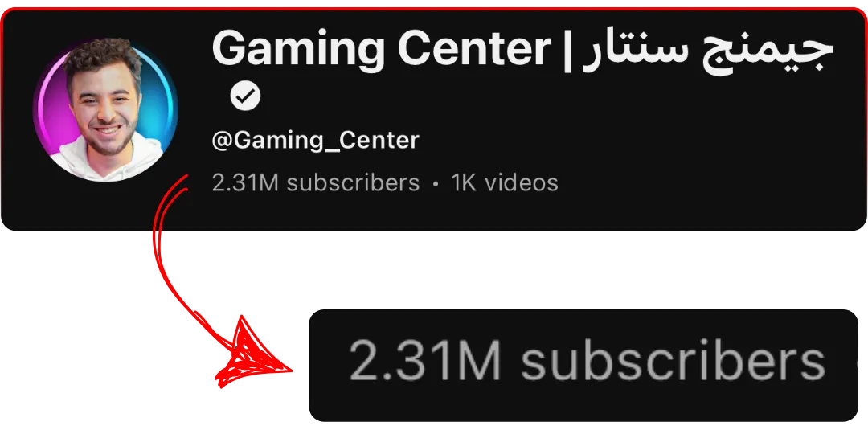Click the small 2.31M subscribers count

click(x=316, y=182)
